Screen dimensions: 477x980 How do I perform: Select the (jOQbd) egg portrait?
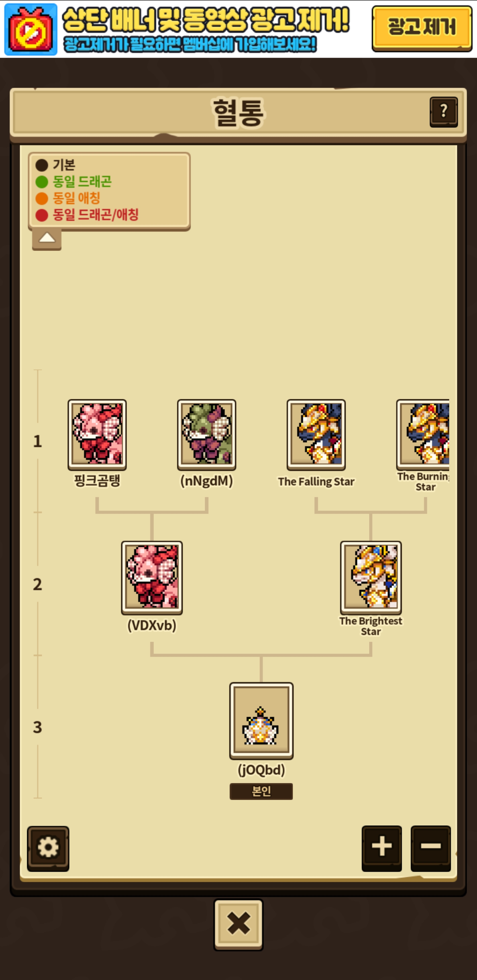tap(261, 720)
